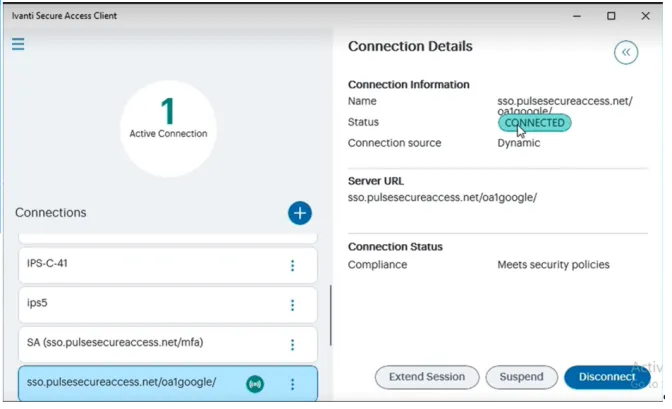The width and height of the screenshot is (672, 409).
Task: Maximize the Ivanti Secure Access Client window
Action: [611, 16]
